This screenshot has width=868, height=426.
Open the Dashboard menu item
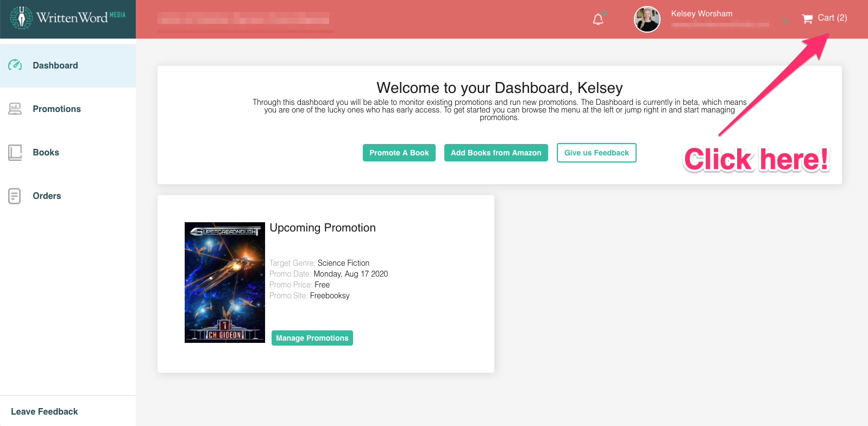[x=68, y=65]
